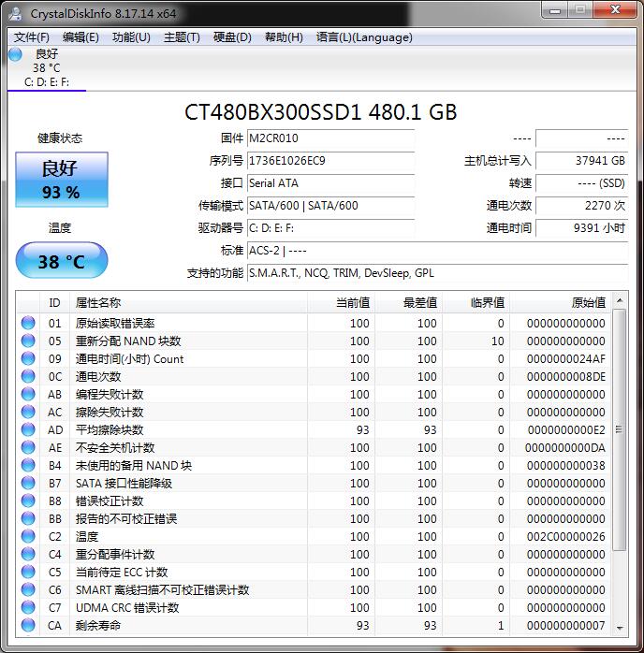Screen dimensions: 644x653
Task: Click scrollbar up arrow in attribute list
Action: coord(620,300)
